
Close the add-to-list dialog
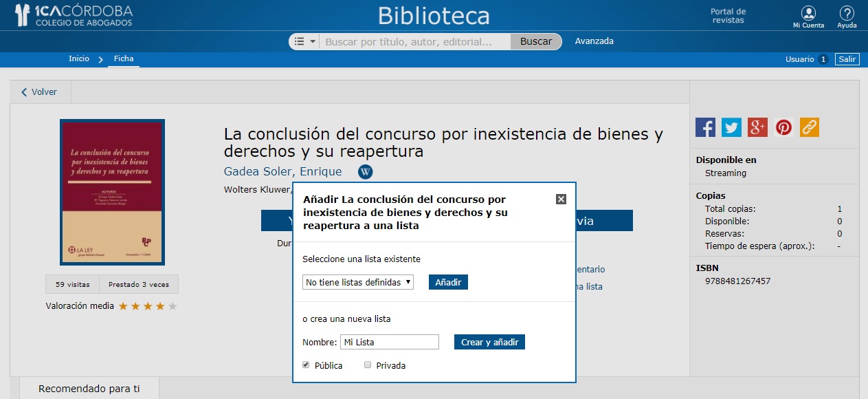coord(561,199)
